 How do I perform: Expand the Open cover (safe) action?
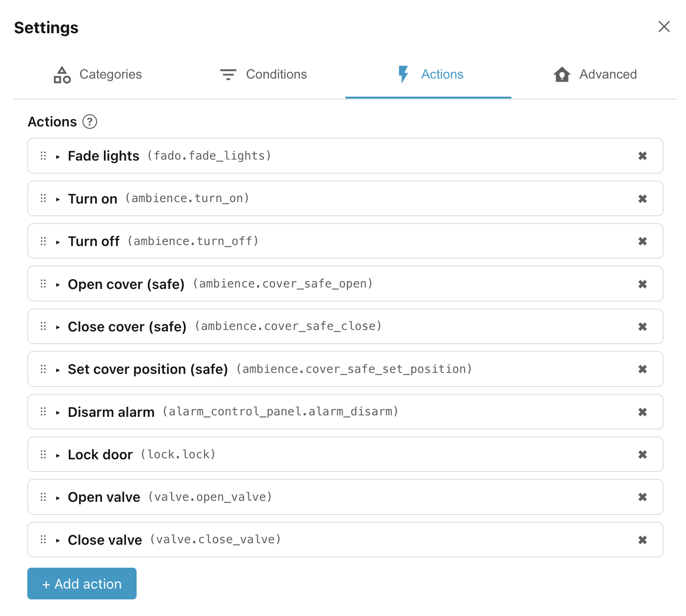click(58, 285)
